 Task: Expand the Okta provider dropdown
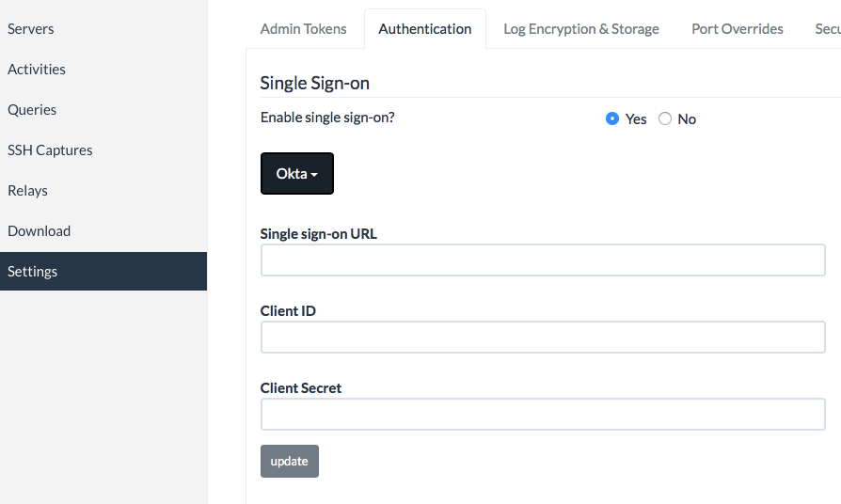(297, 174)
